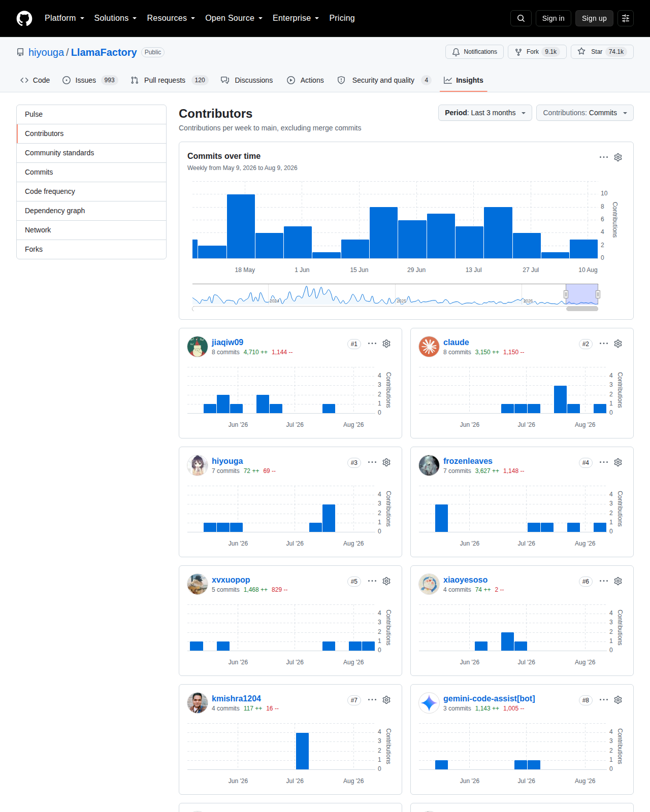Click the Sign in button
This screenshot has height=812, width=650.
(x=553, y=18)
